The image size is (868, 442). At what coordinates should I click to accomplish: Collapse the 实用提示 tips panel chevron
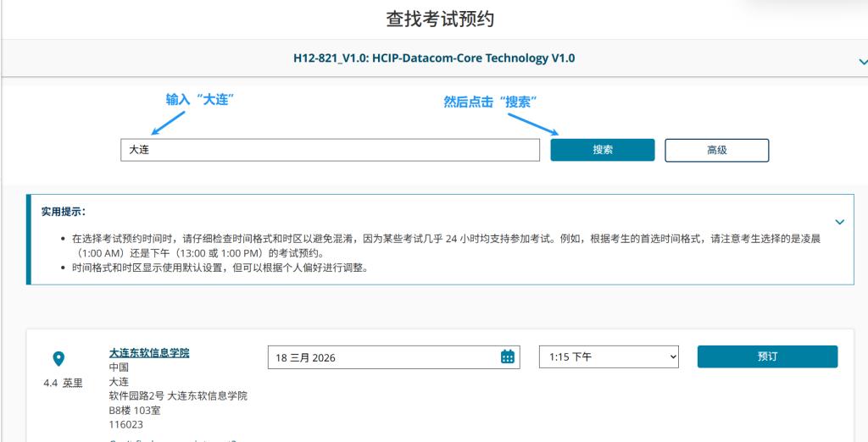click(x=840, y=222)
